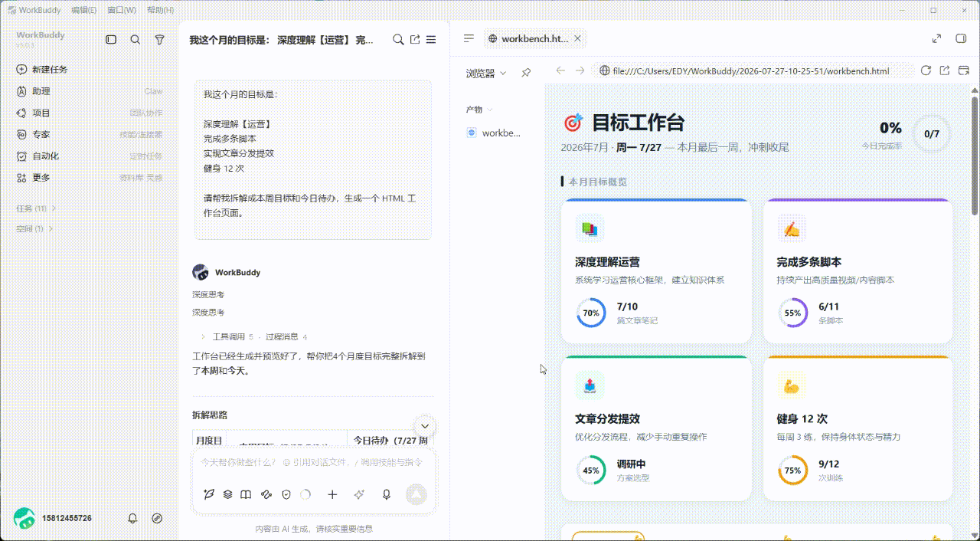Image resolution: width=980 pixels, height=541 pixels.
Task: Open the sidebar filter funnel icon
Action: (x=159, y=39)
